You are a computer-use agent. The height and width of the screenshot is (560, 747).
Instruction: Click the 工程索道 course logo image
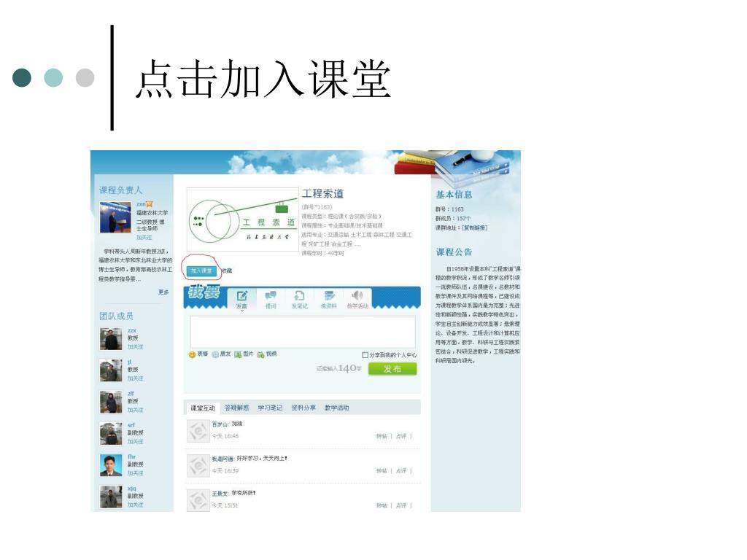[x=243, y=219]
